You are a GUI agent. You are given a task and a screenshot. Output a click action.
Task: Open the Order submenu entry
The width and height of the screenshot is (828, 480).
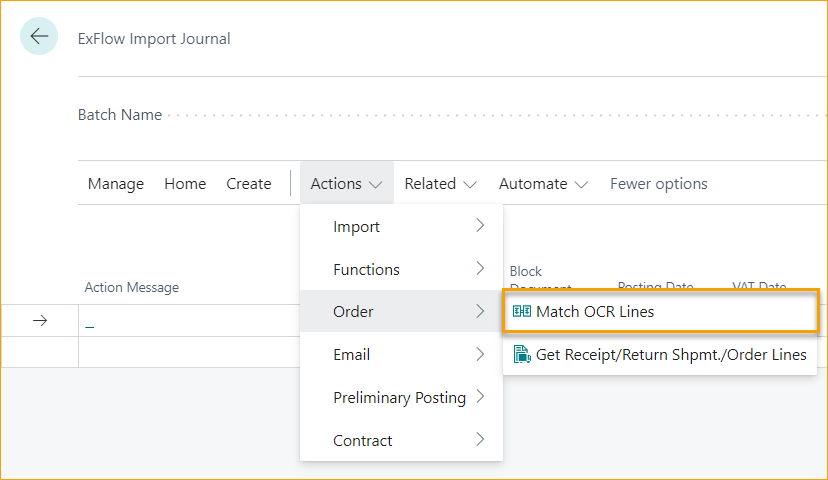pyautogui.click(x=401, y=311)
